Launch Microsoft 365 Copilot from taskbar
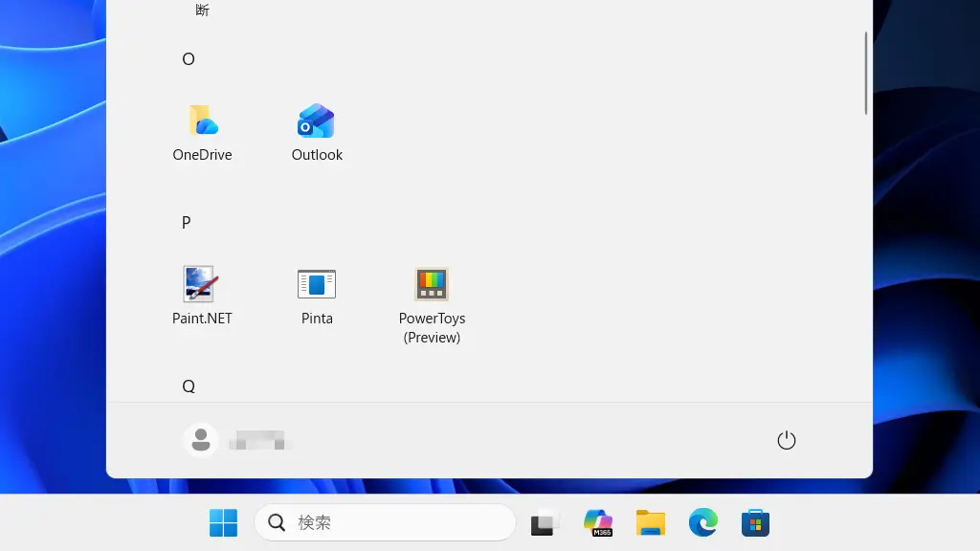 (x=598, y=523)
